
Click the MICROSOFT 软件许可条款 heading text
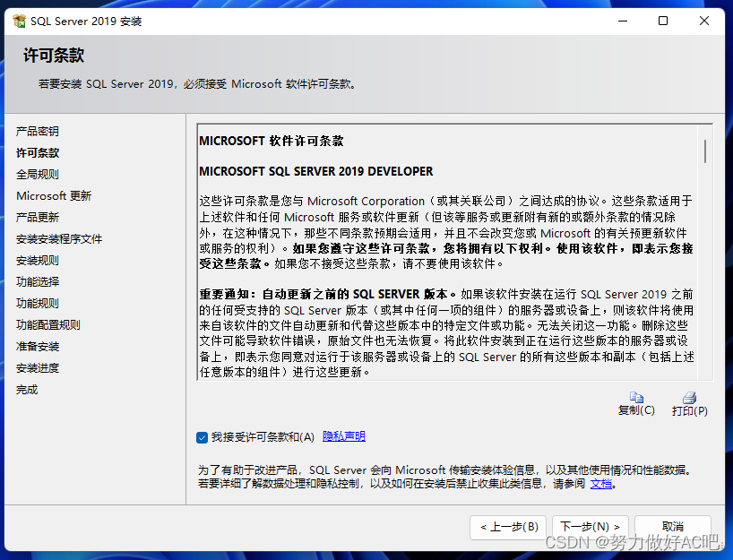(x=272, y=141)
